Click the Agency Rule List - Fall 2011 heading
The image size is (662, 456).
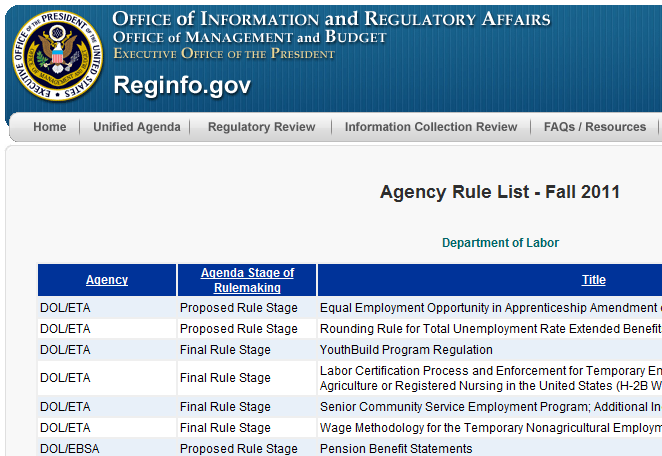pyautogui.click(x=500, y=192)
